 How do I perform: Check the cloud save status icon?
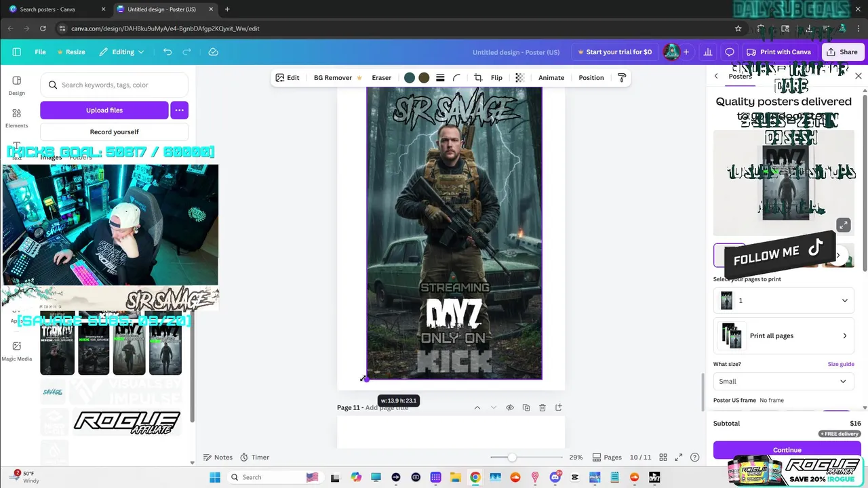(213, 52)
